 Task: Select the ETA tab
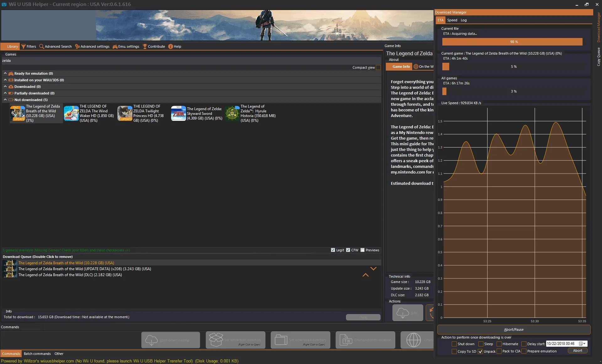pyautogui.click(x=440, y=20)
